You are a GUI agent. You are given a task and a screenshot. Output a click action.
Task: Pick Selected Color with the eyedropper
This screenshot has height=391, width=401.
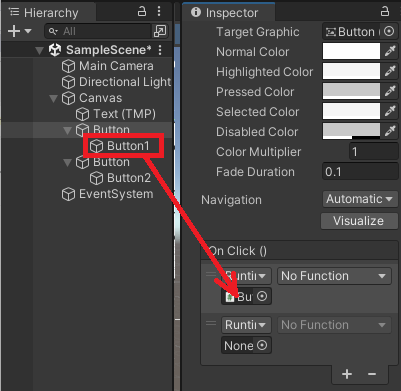pos(390,111)
